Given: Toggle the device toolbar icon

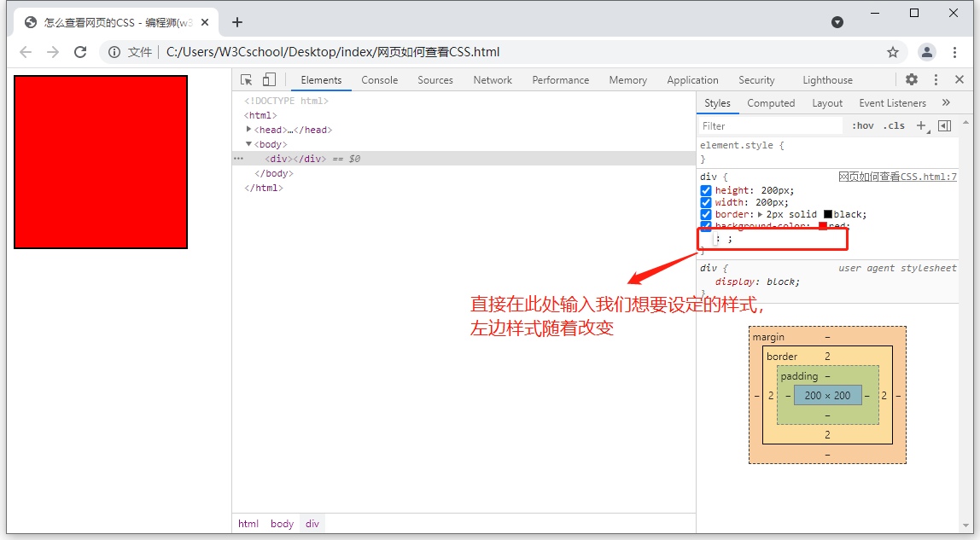Looking at the screenshot, I should pyautogui.click(x=269, y=80).
